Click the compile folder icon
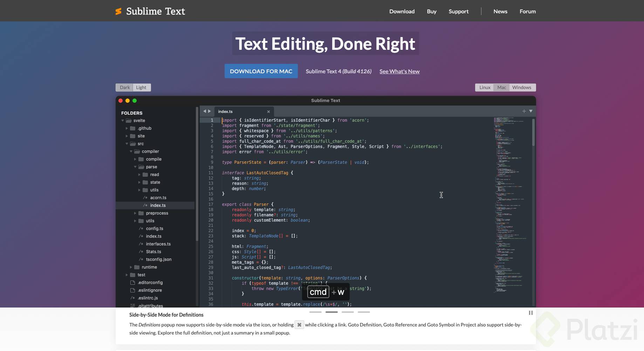The height and width of the screenshot is (351, 644). point(141,159)
